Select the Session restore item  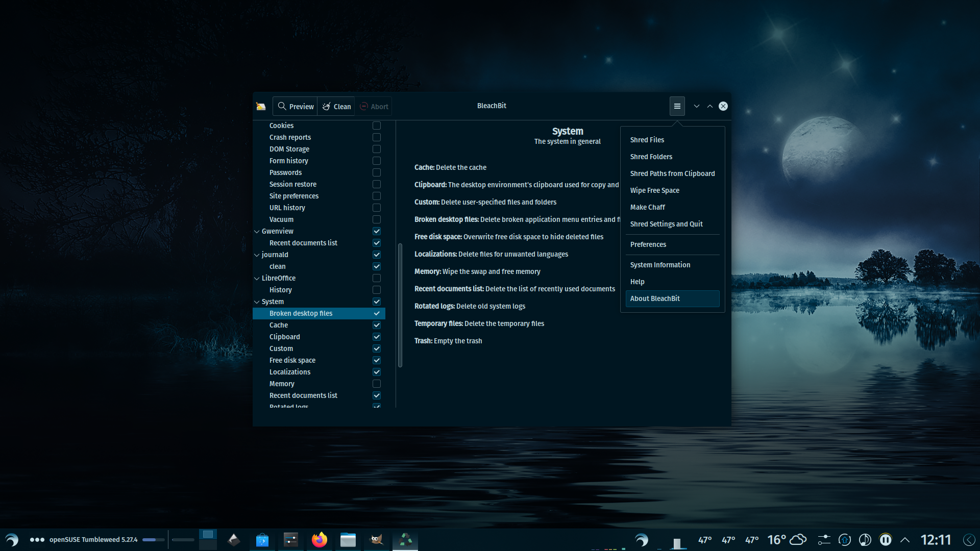click(x=292, y=184)
